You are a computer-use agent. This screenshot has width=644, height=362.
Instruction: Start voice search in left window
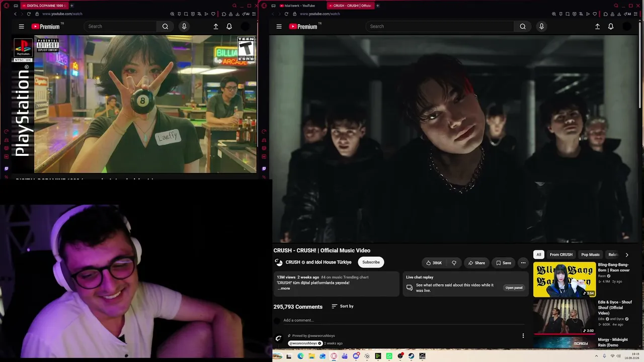pos(184,27)
